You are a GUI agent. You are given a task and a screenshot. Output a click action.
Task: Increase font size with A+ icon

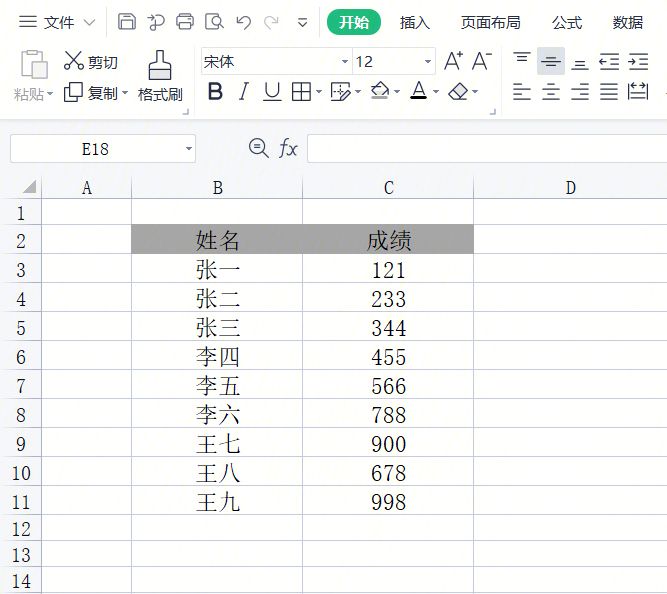(453, 61)
